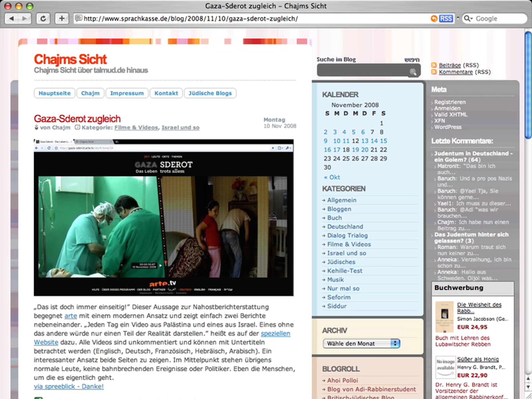This screenshot has height=399, width=532.
Task: Go to previous month via « Okt
Action: (332, 177)
